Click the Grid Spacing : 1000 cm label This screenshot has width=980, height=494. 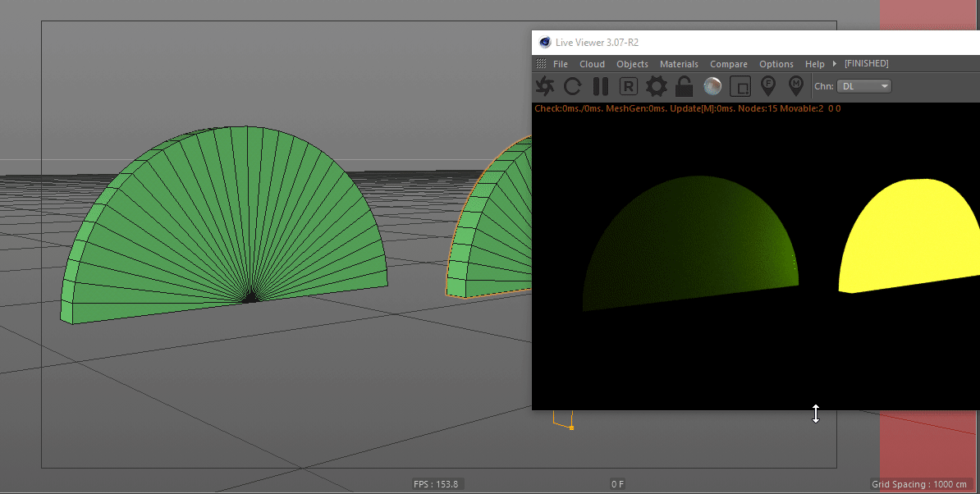click(918, 484)
